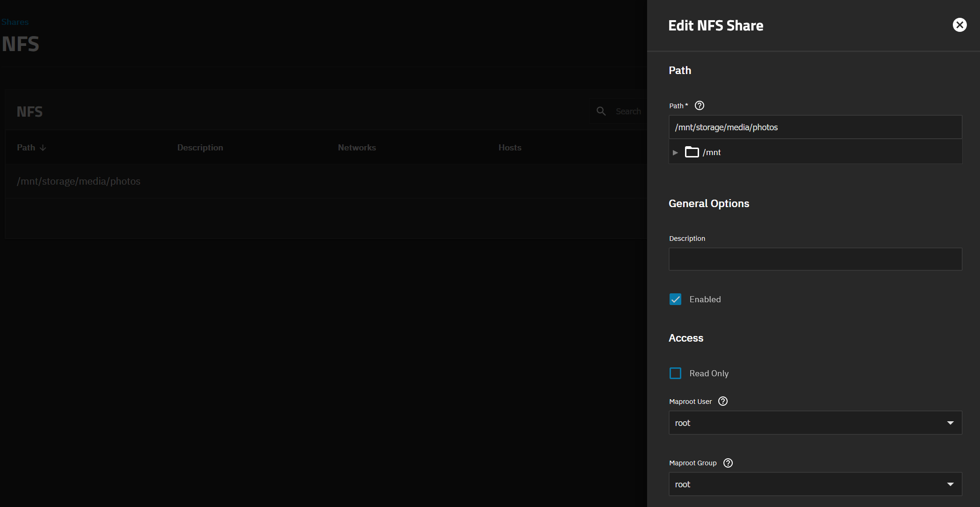Open Maproot Group help tooltip icon
The width and height of the screenshot is (980, 507).
pyautogui.click(x=728, y=463)
